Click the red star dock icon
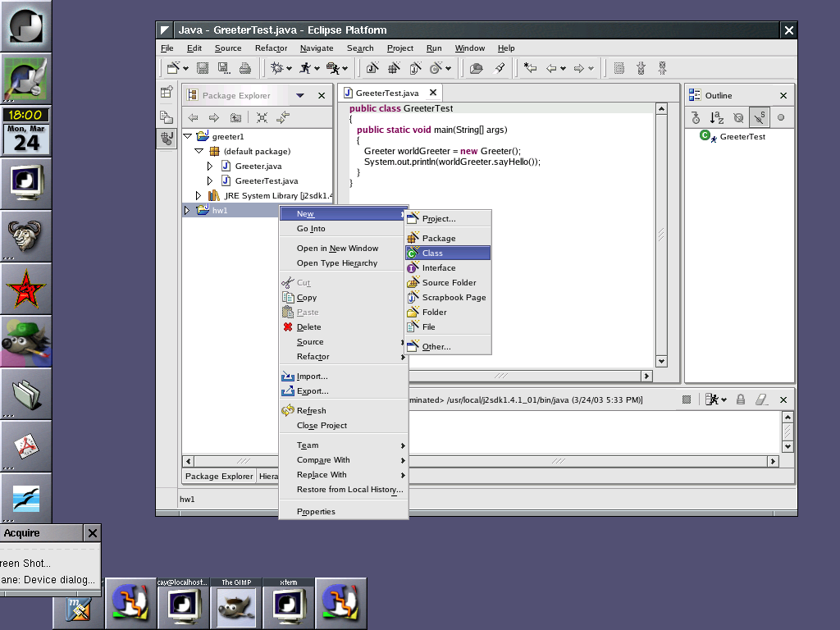The width and height of the screenshot is (840, 630). 25,289
